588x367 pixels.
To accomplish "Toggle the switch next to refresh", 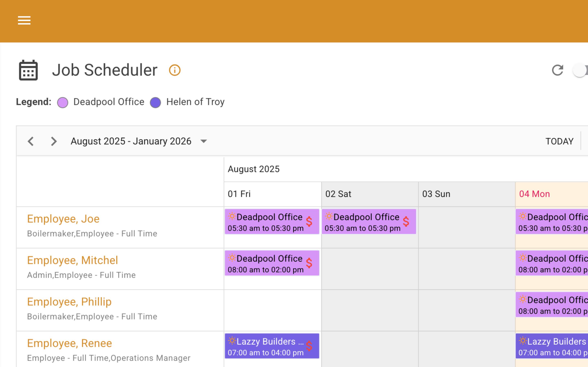I will [x=580, y=70].
